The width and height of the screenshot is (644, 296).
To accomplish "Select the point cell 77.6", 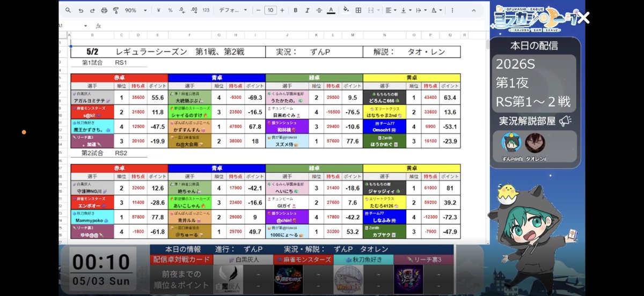I will tap(353, 142).
